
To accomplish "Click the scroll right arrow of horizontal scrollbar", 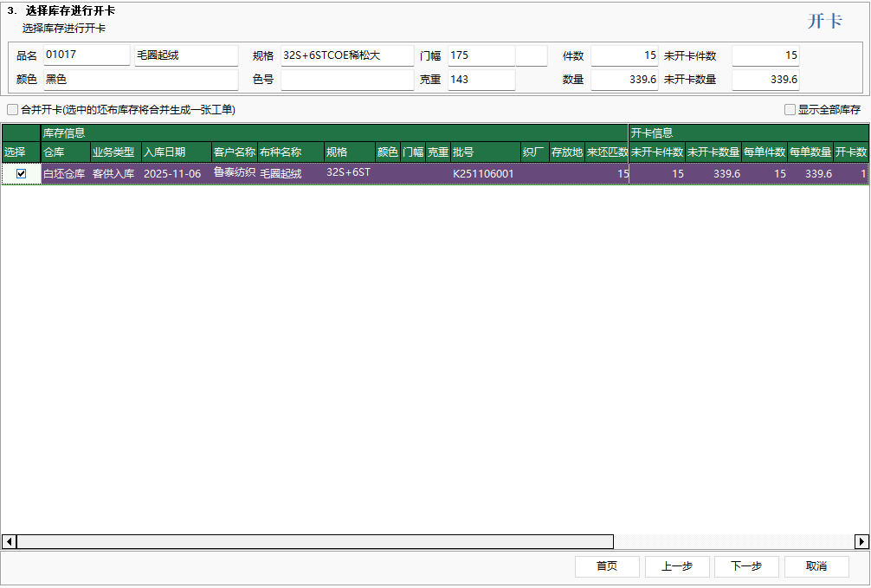I will (x=861, y=541).
